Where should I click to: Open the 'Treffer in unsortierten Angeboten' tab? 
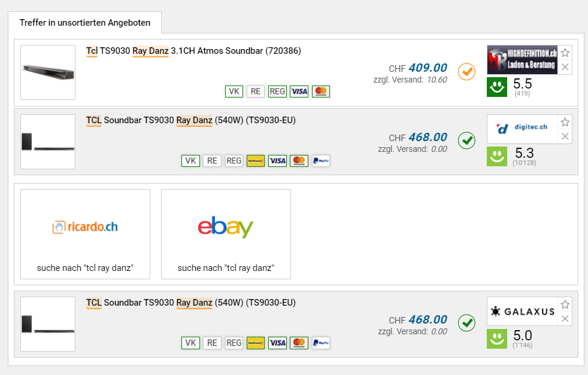pos(84,23)
